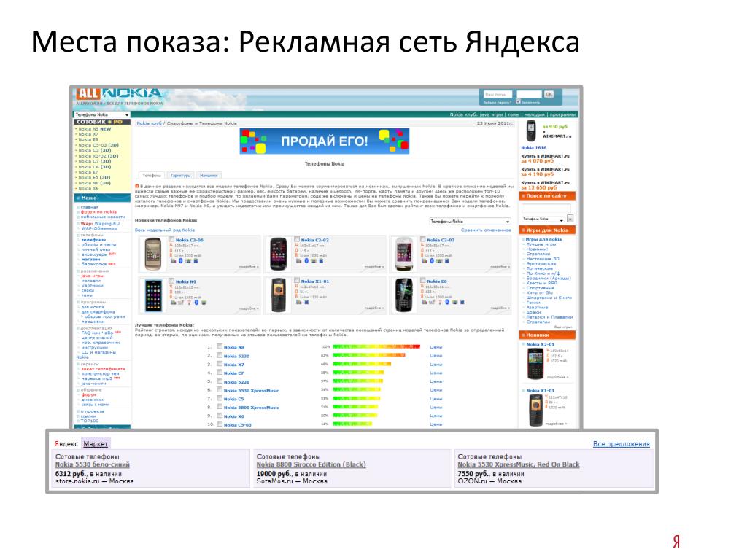Screen dimensions: 747x560
Task: Open the Nokia C2-06 phone photo
Action: [x=153, y=254]
